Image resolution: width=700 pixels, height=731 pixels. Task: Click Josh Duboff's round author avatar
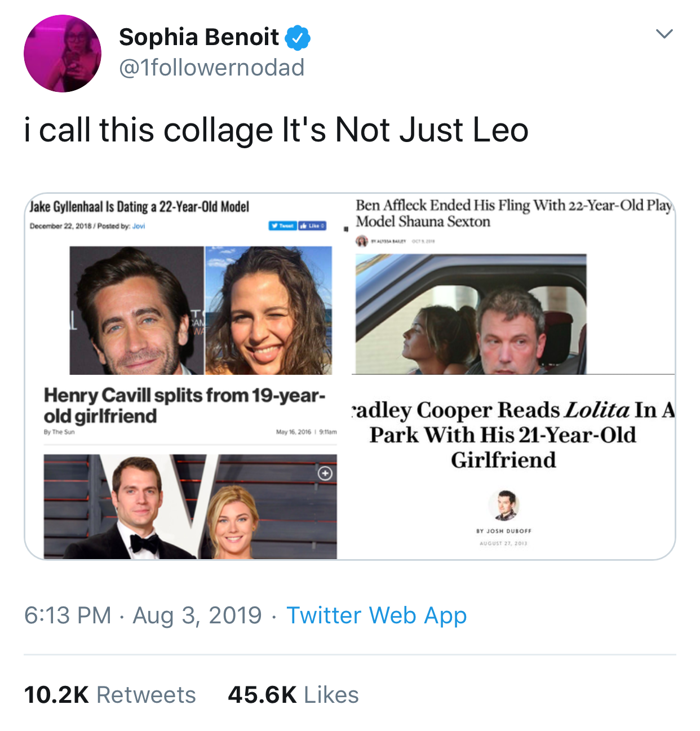[x=503, y=505]
